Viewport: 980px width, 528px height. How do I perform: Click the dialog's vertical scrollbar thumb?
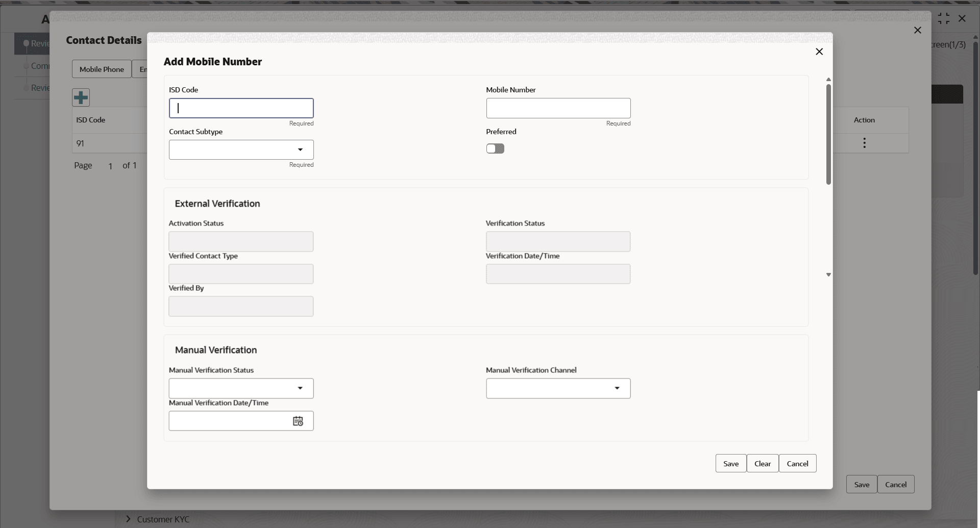click(828, 134)
